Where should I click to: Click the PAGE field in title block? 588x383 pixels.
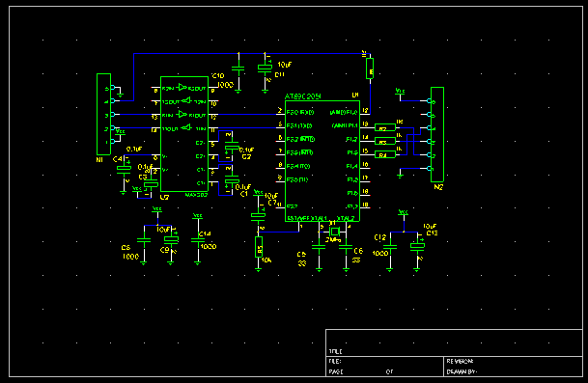(x=384, y=371)
